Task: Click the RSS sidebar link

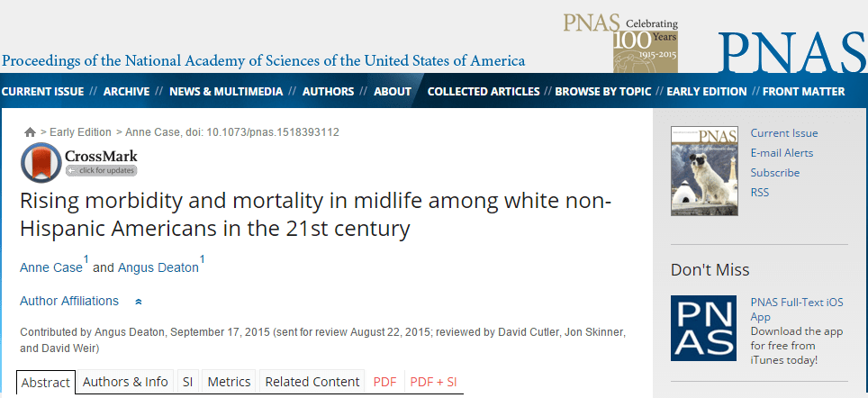Action: tap(760, 193)
